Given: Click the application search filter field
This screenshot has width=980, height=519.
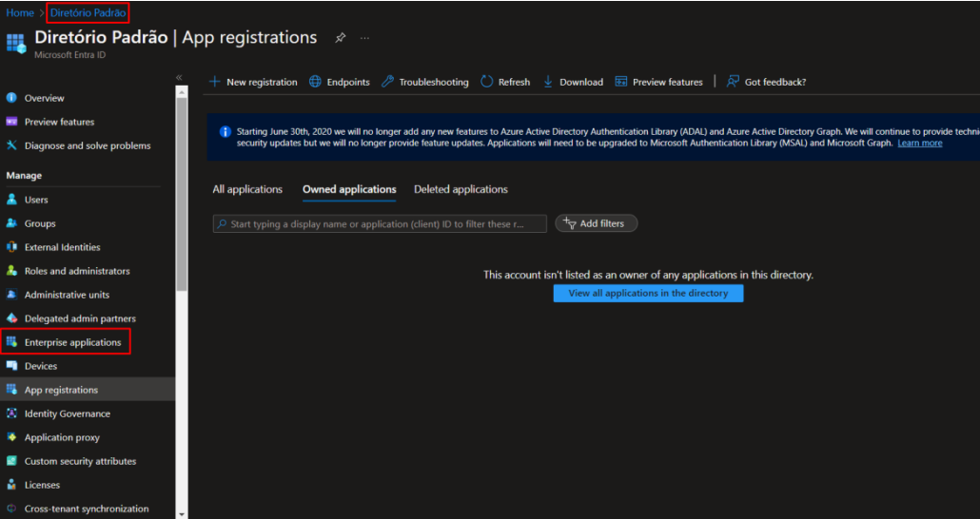Looking at the screenshot, I should (x=380, y=223).
